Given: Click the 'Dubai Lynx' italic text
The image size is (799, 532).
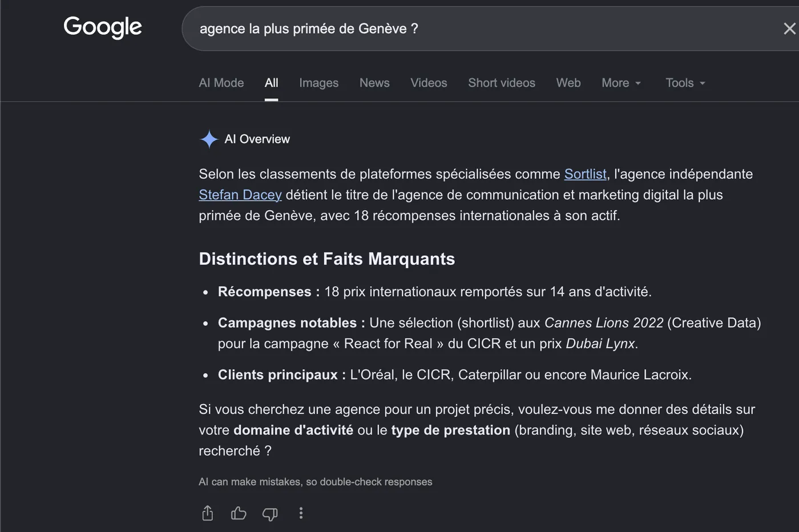Looking at the screenshot, I should pos(600,344).
